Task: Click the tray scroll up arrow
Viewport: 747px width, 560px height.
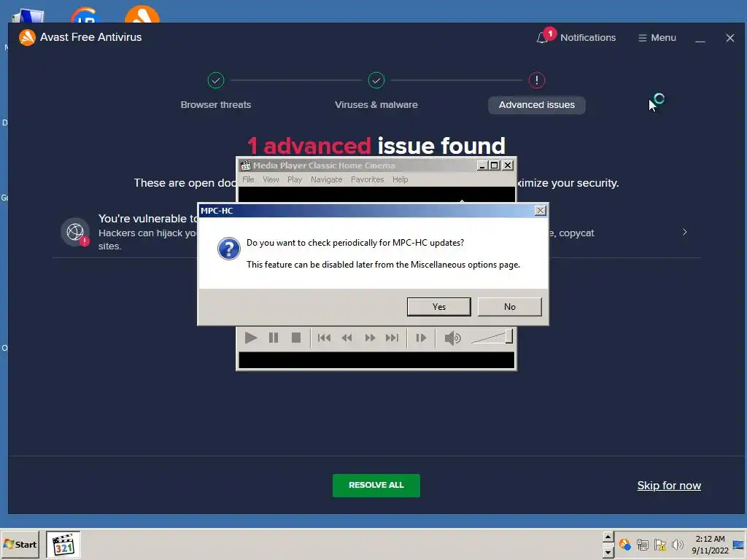Action: pyautogui.click(x=608, y=537)
